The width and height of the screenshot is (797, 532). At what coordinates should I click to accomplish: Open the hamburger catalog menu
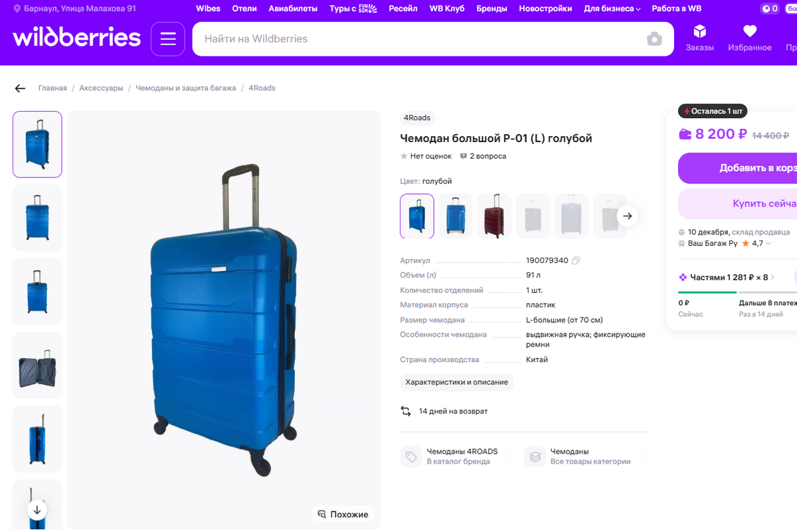pyautogui.click(x=167, y=39)
